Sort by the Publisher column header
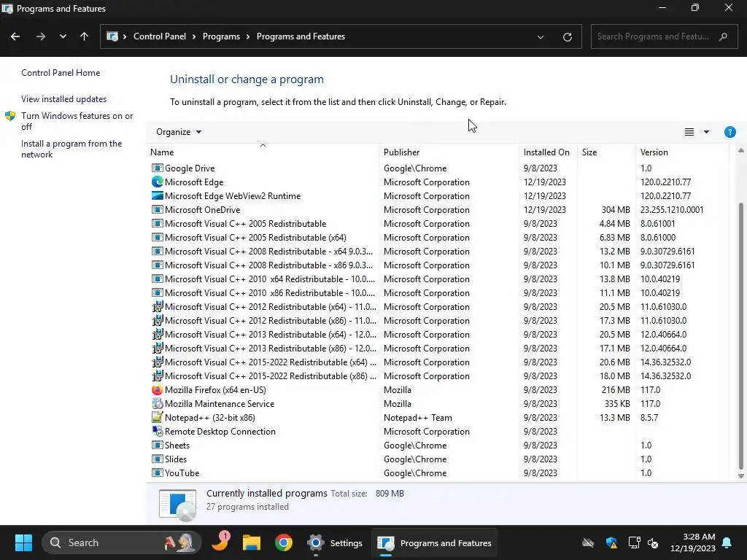The width and height of the screenshot is (747, 560). click(449, 152)
